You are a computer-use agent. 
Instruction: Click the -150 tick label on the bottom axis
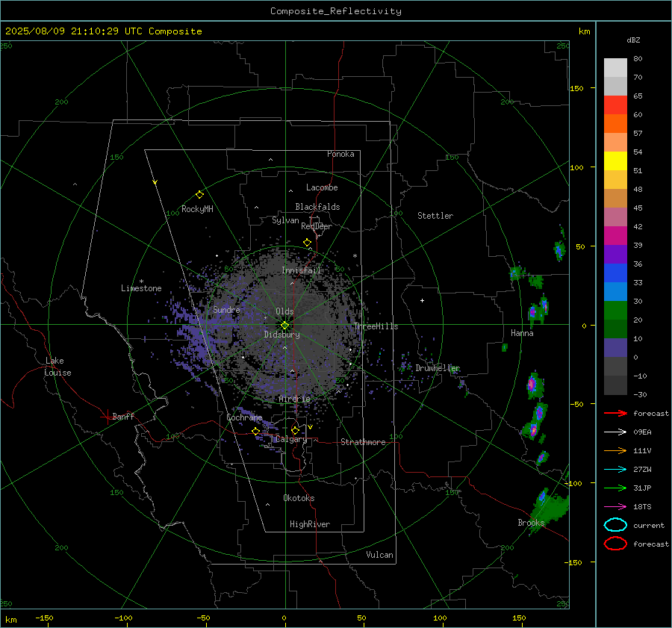click(x=44, y=618)
